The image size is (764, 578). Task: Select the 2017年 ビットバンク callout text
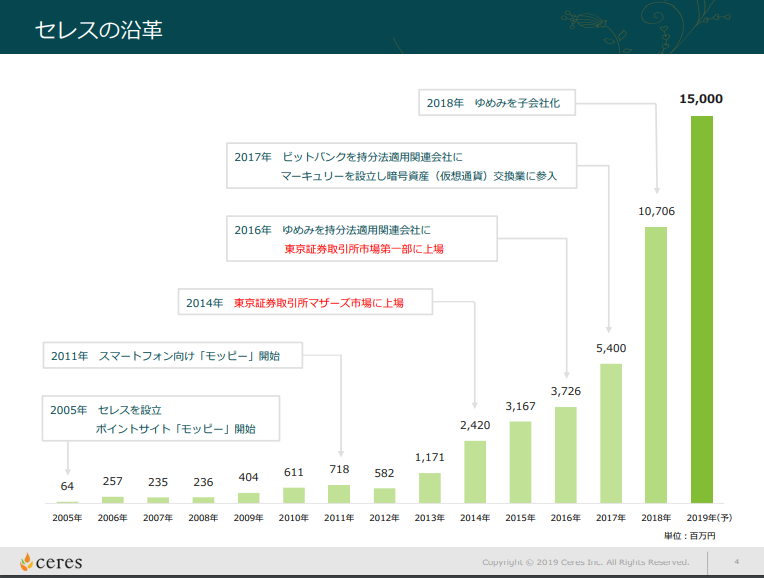point(348,157)
